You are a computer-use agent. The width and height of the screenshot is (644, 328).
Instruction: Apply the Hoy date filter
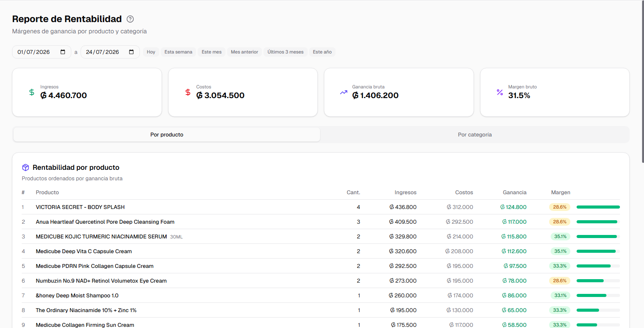(x=151, y=52)
